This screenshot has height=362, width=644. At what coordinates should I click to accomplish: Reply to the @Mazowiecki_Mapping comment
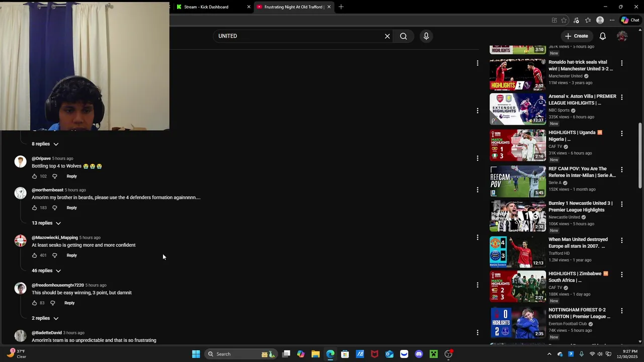tap(71, 255)
